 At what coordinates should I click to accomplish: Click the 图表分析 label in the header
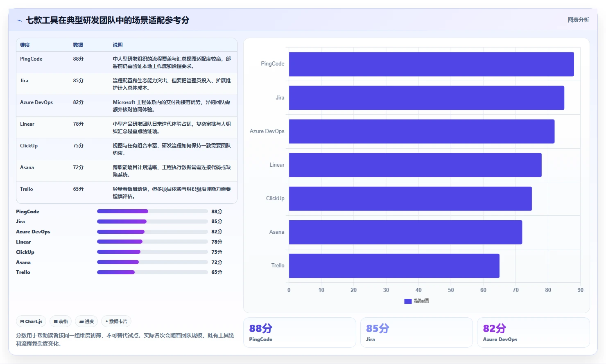point(578,20)
